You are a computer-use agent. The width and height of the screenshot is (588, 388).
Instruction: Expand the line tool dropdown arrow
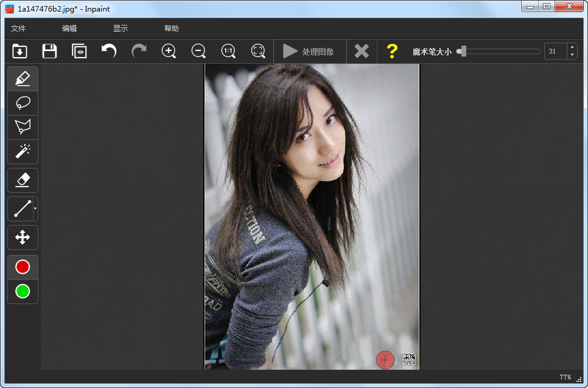[35, 209]
